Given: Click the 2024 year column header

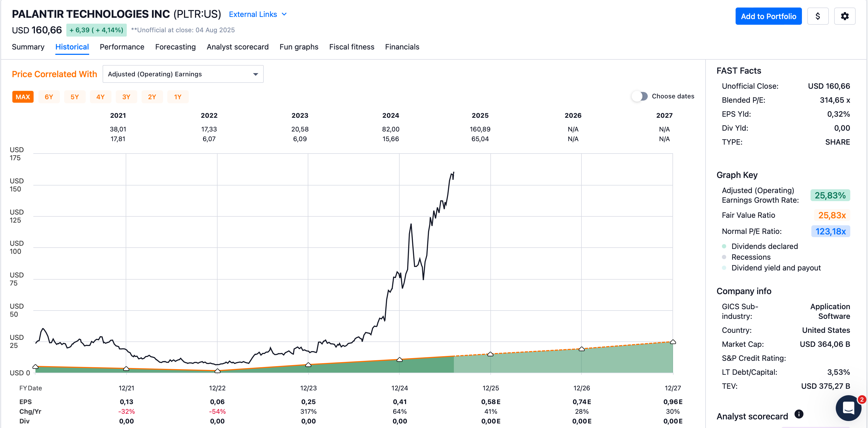Looking at the screenshot, I should [x=390, y=115].
